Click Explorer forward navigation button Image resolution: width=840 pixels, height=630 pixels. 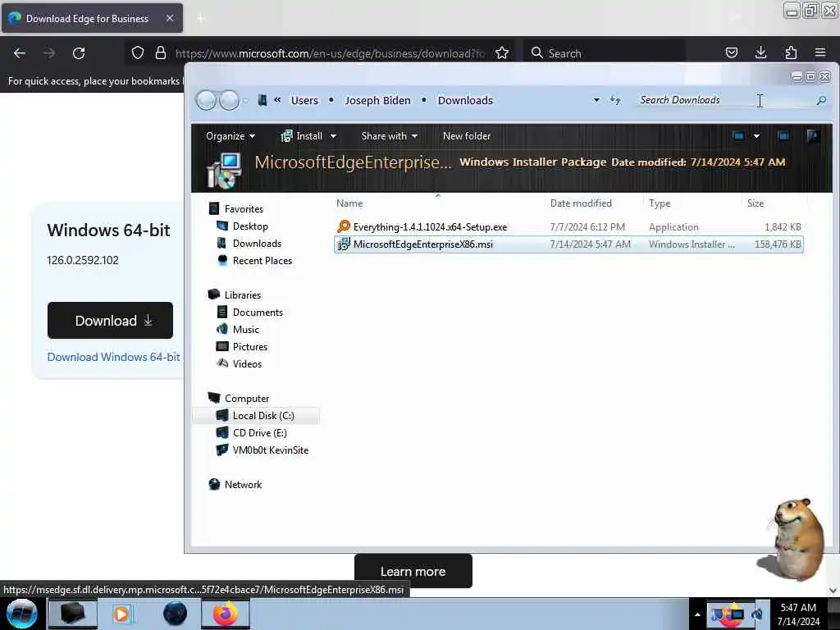point(230,100)
